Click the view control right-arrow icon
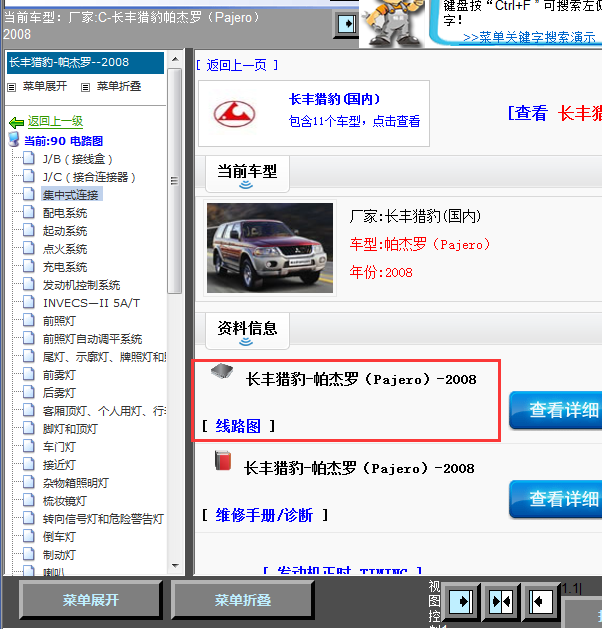602x629 pixels. click(x=460, y=602)
